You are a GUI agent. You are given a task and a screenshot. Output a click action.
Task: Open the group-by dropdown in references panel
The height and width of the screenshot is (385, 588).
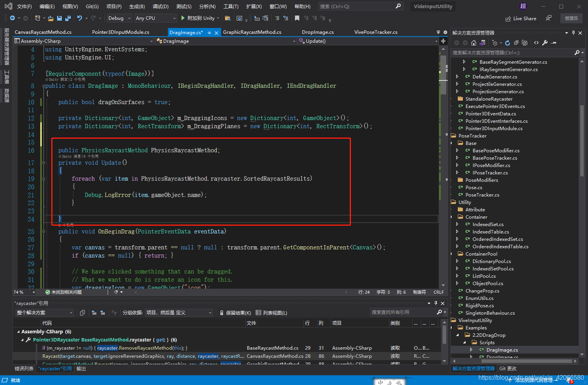pos(179,313)
